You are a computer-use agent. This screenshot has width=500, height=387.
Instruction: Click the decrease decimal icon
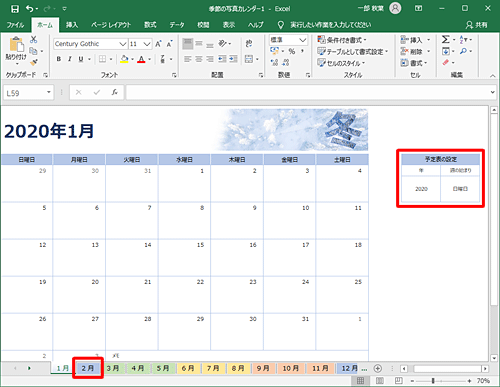pyautogui.click(x=286, y=62)
